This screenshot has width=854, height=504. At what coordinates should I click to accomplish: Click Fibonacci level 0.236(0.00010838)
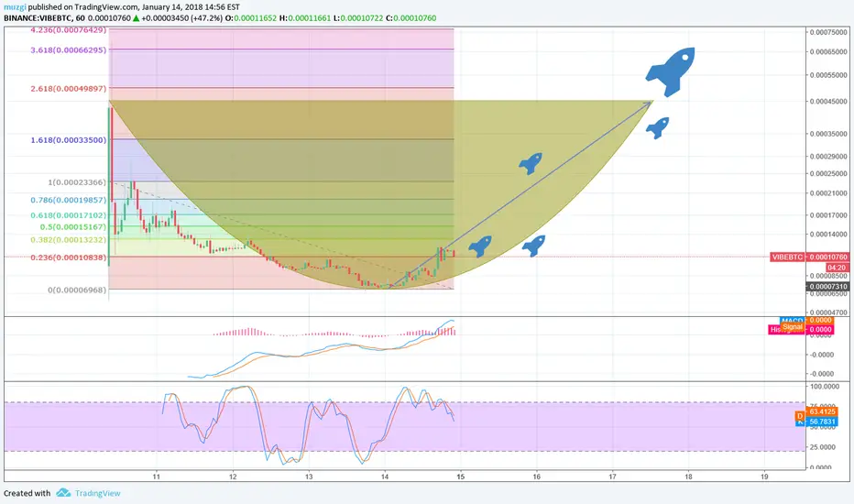click(68, 257)
